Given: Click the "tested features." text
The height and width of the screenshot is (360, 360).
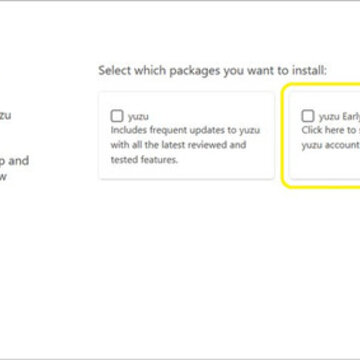Looking at the screenshot, I should point(144,160).
